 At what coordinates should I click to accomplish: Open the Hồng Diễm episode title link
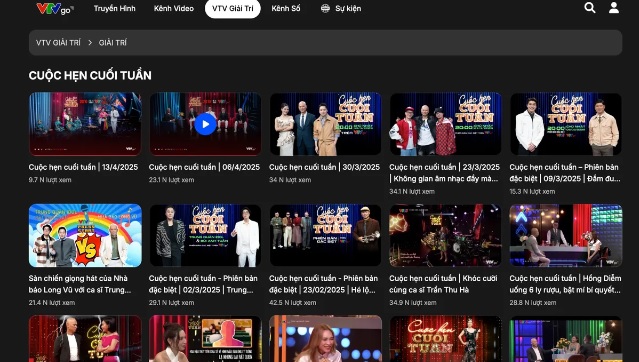click(x=565, y=284)
